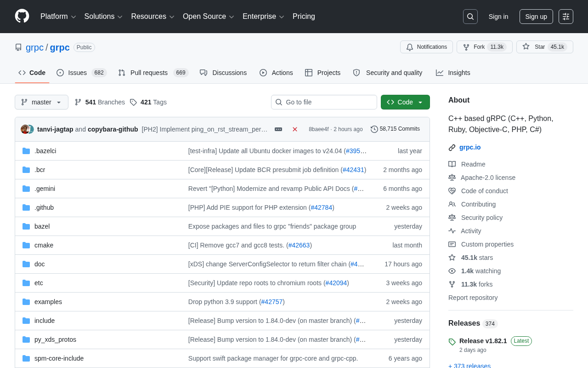Open the Discussions tab
588x368 pixels.
click(223, 73)
